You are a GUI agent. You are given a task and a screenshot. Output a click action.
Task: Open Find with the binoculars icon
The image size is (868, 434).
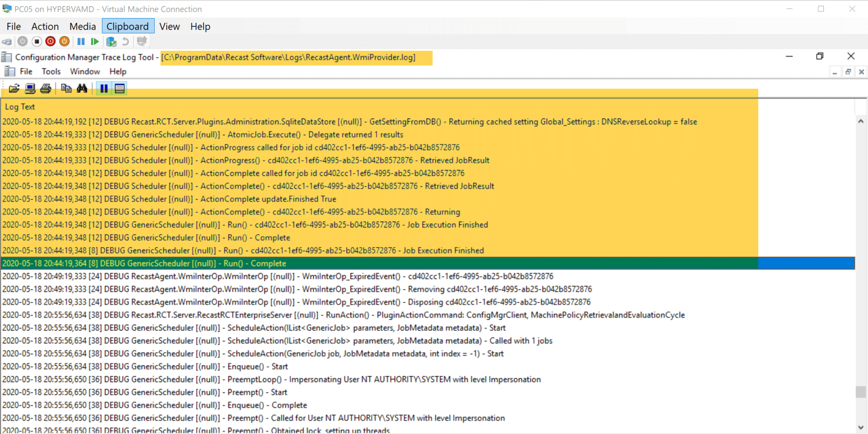82,89
